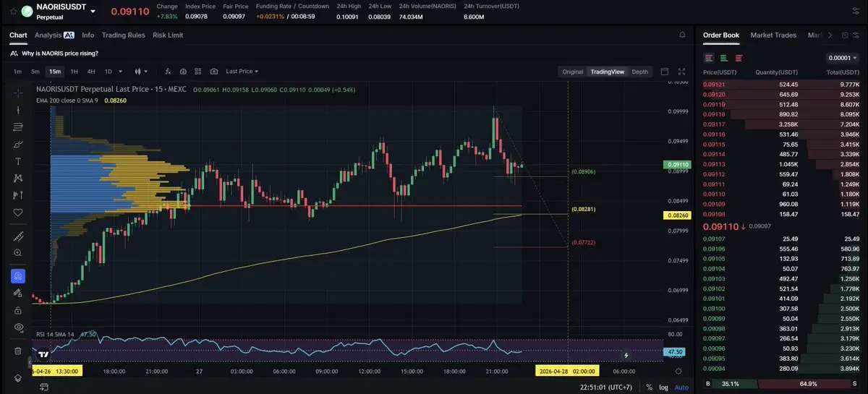Open the chart layout grid icon

click(x=198, y=72)
